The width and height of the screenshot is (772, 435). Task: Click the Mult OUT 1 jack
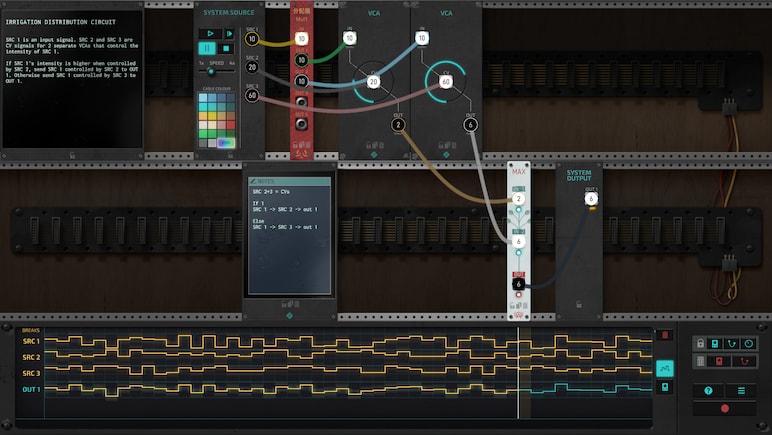coord(302,60)
